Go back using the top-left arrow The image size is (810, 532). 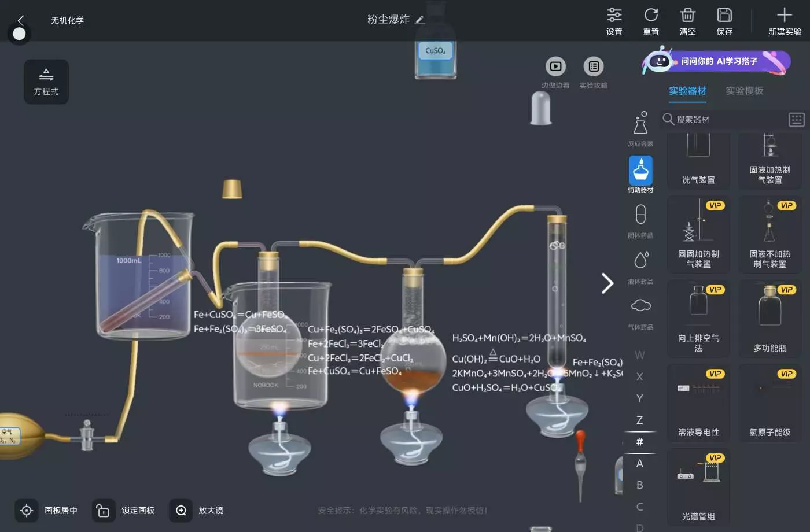tap(21, 20)
